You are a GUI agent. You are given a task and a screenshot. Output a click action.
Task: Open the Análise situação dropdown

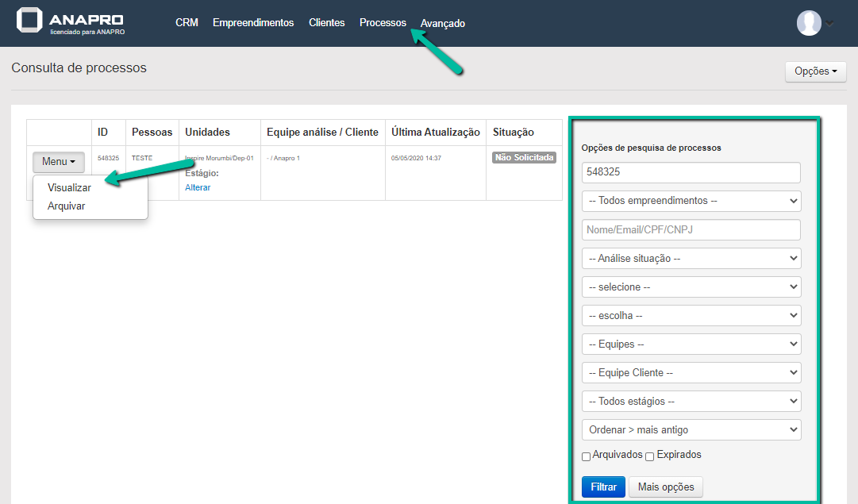(x=691, y=259)
